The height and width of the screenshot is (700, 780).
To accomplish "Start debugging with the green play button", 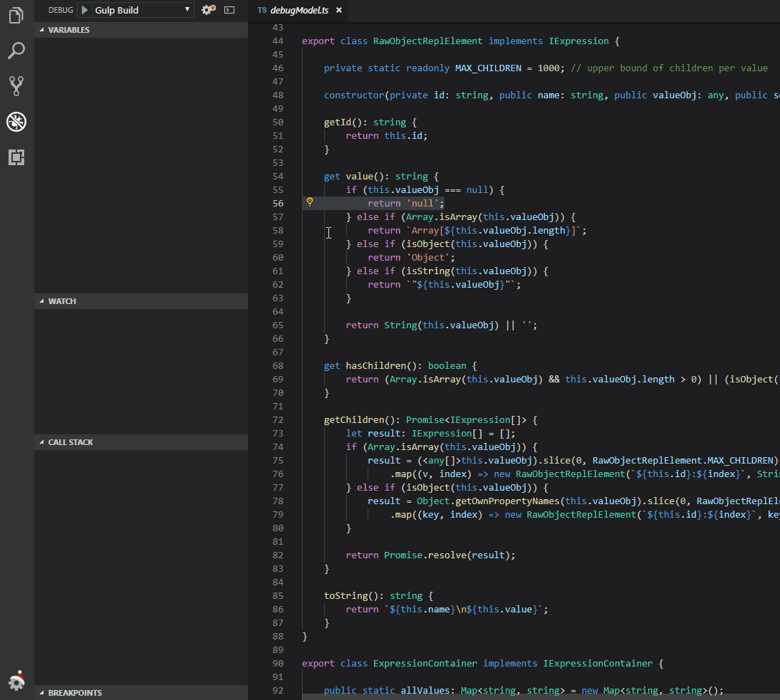I will pos(84,9).
